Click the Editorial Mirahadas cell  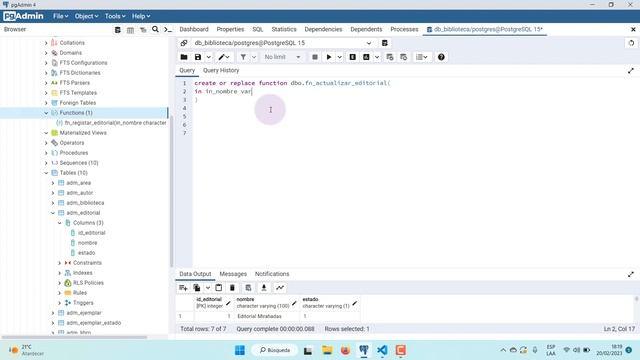coord(267,316)
